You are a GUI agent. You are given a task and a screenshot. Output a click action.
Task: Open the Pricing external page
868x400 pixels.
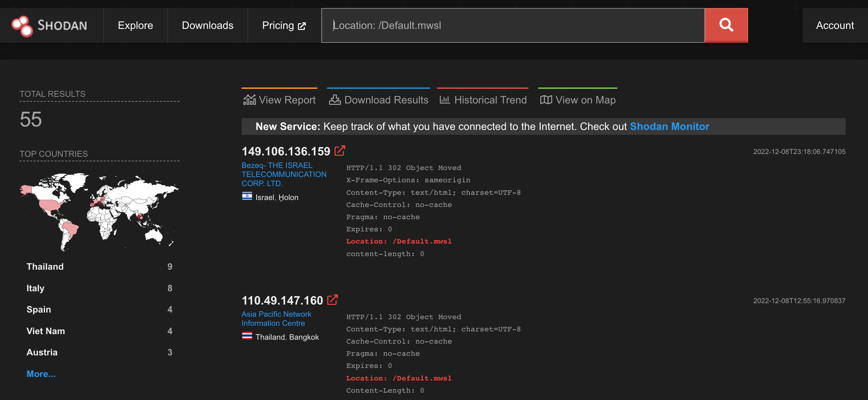point(284,25)
